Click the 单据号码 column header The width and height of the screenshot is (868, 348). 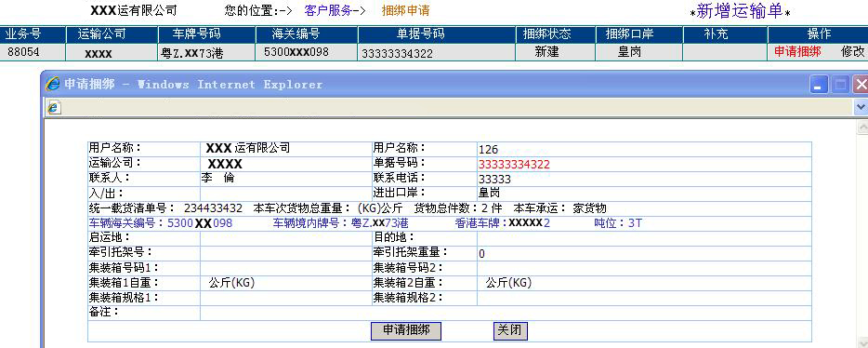437,34
